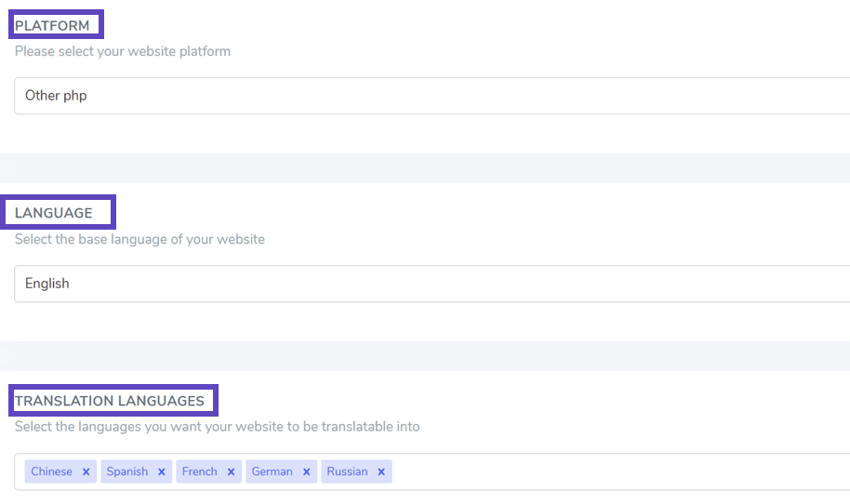850x504 pixels.
Task: Click the TRANSLATION LANGUAGES heading
Action: tap(110, 401)
